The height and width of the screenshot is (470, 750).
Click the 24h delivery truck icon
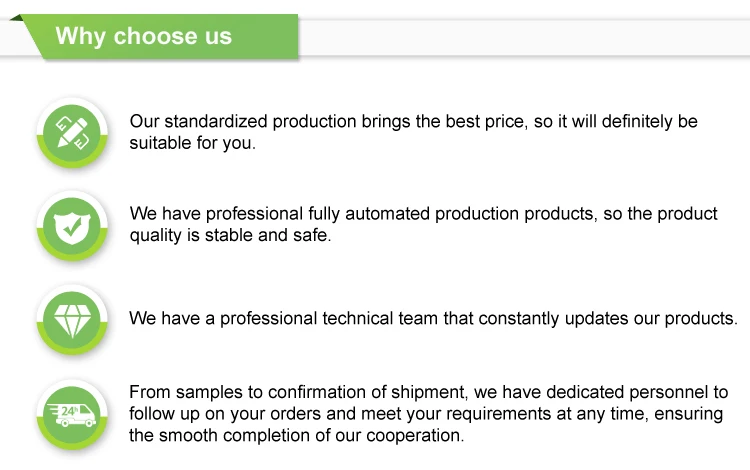click(x=70, y=412)
